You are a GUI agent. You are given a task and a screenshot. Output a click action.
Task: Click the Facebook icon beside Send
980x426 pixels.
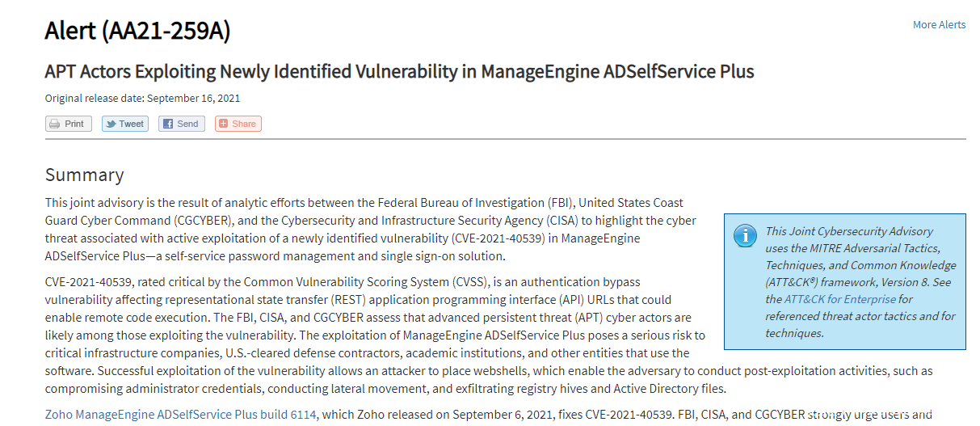[x=168, y=124]
